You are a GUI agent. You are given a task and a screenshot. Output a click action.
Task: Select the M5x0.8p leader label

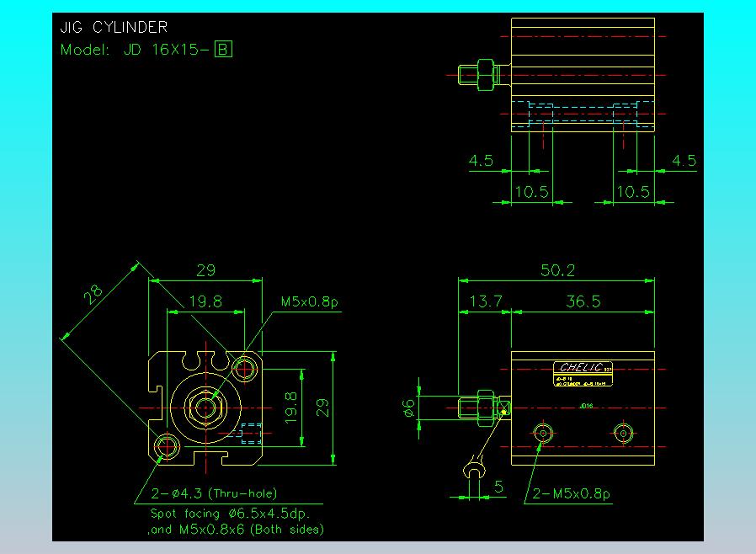(310, 301)
